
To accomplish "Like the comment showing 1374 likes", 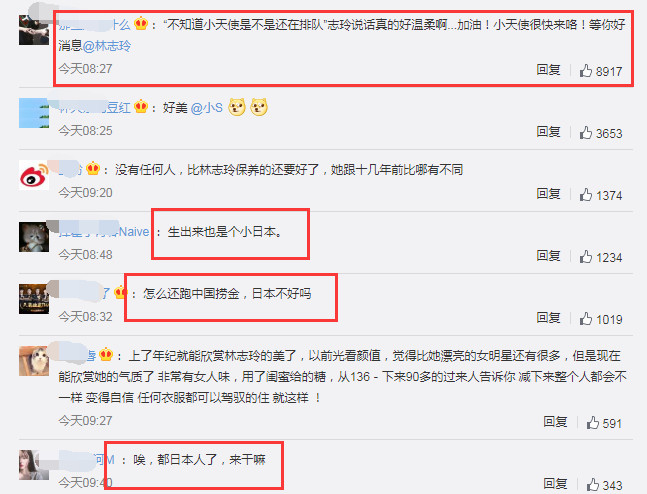I will click(x=586, y=195).
